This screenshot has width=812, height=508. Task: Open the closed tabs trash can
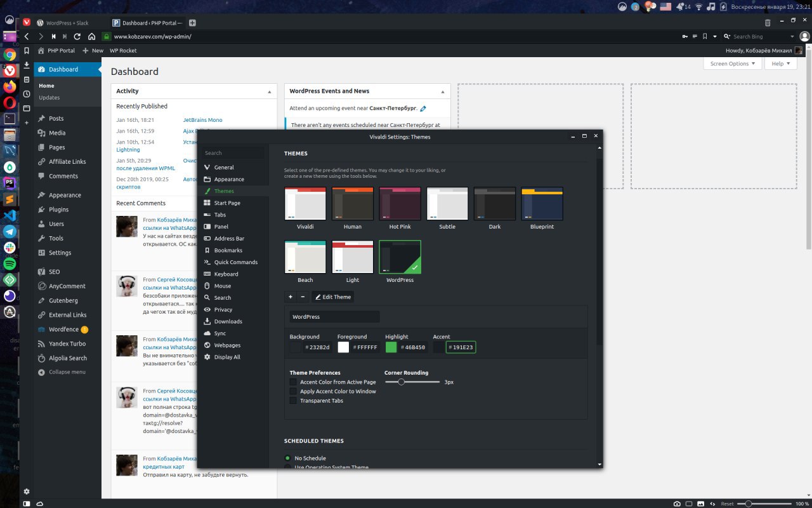pos(768,23)
